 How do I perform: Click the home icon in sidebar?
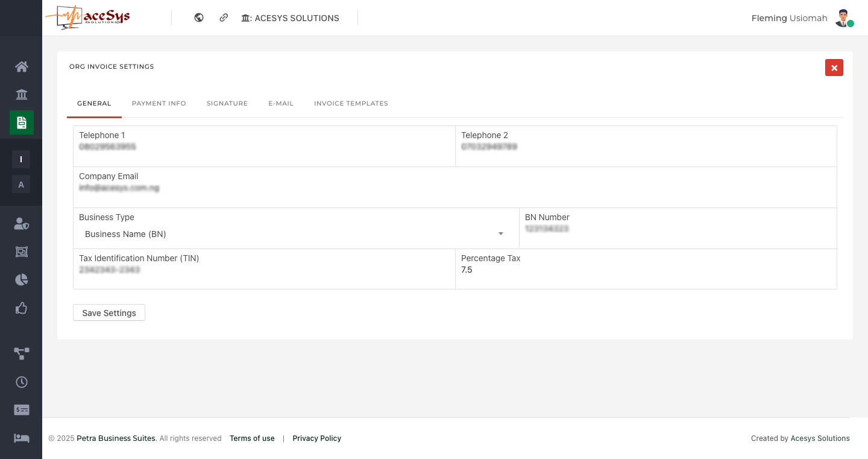pyautogui.click(x=22, y=66)
